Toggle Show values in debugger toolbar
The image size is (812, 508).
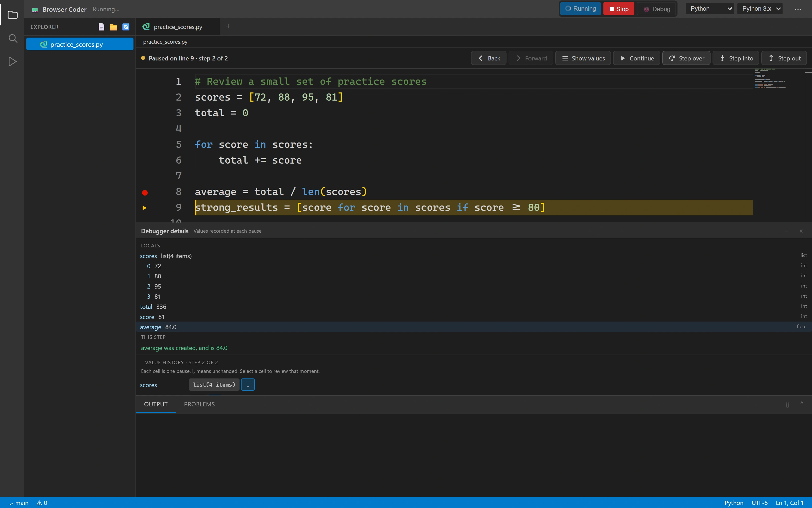tap(583, 58)
